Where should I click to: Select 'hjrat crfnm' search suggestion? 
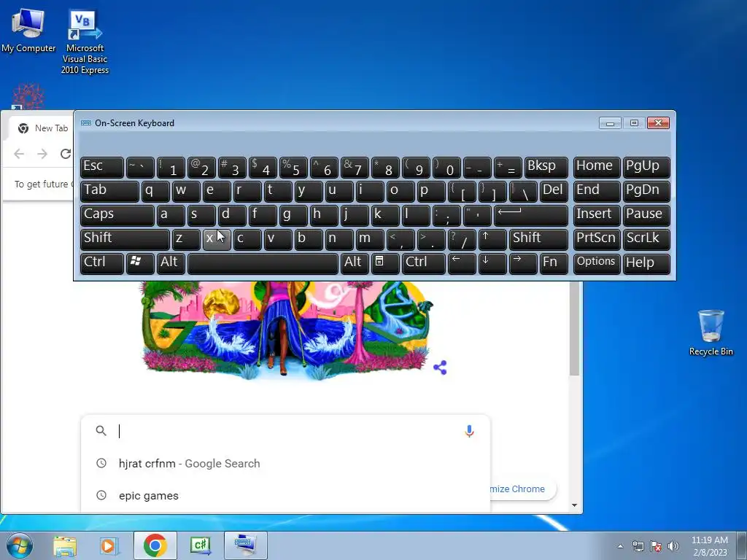tap(286, 463)
